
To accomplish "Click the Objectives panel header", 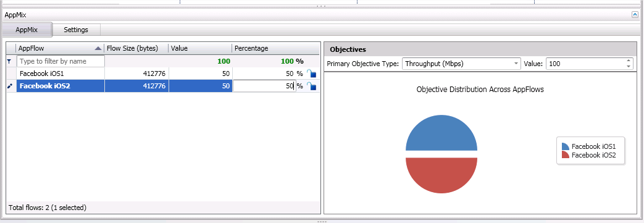I will [x=480, y=49].
